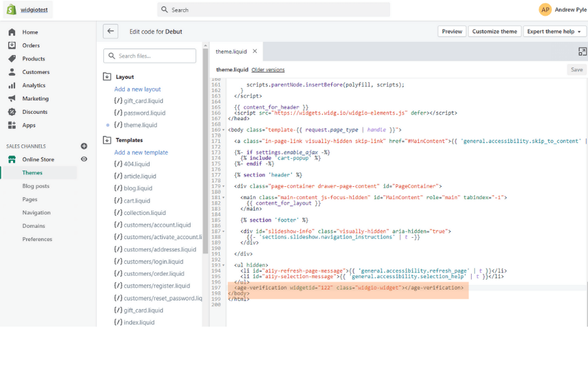The height and width of the screenshot is (392, 588).
Task: Open Blog posts in sidebar
Action: coord(36,186)
